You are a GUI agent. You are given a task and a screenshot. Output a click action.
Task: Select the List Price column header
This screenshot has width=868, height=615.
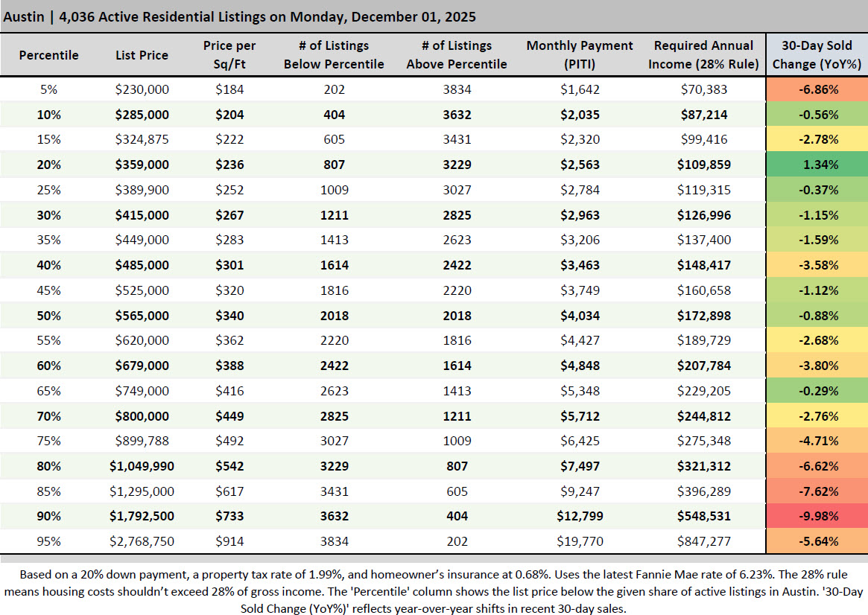point(142,55)
